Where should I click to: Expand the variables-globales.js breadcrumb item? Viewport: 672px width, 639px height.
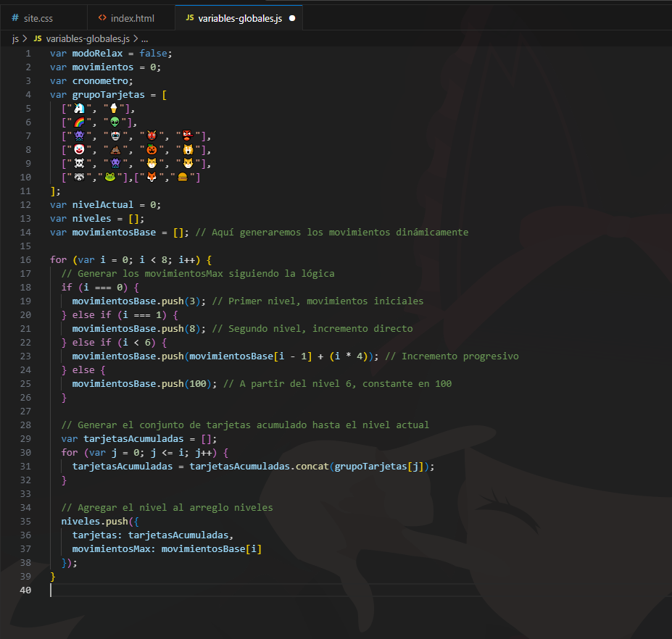point(87,39)
